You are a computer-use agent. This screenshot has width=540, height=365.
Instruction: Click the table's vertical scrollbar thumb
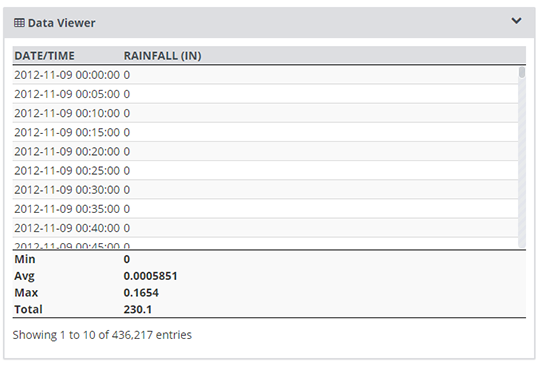pos(522,72)
